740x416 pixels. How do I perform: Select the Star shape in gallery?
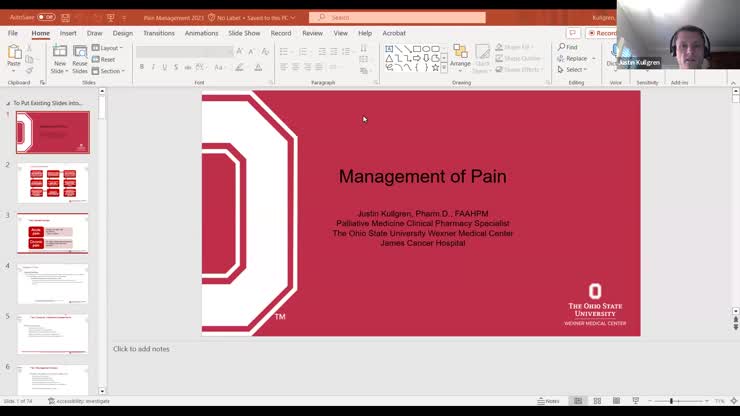435,68
